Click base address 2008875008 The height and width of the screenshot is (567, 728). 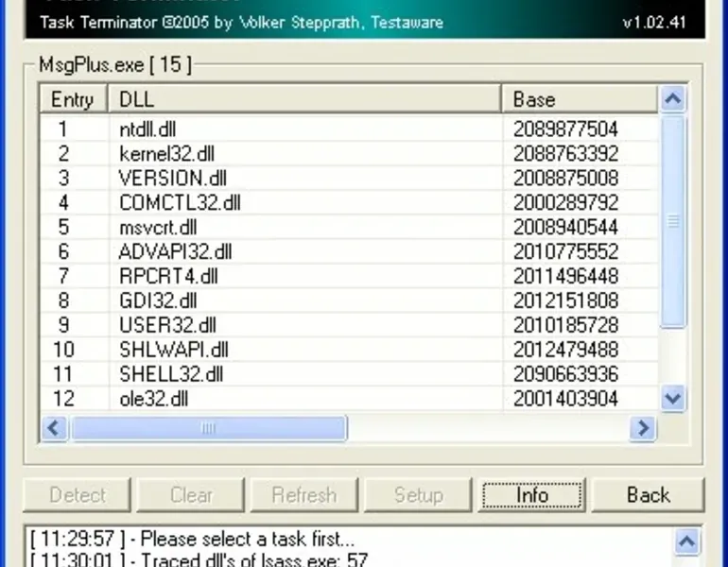tap(565, 179)
